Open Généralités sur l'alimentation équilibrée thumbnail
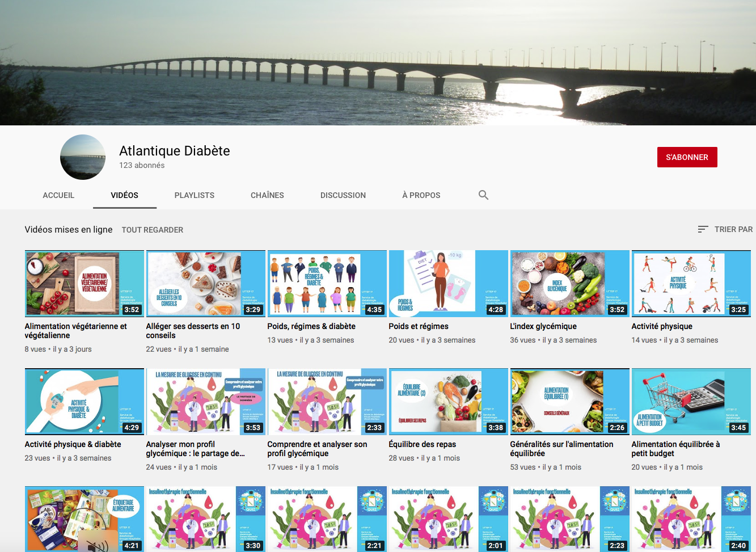The width and height of the screenshot is (756, 552). click(569, 402)
